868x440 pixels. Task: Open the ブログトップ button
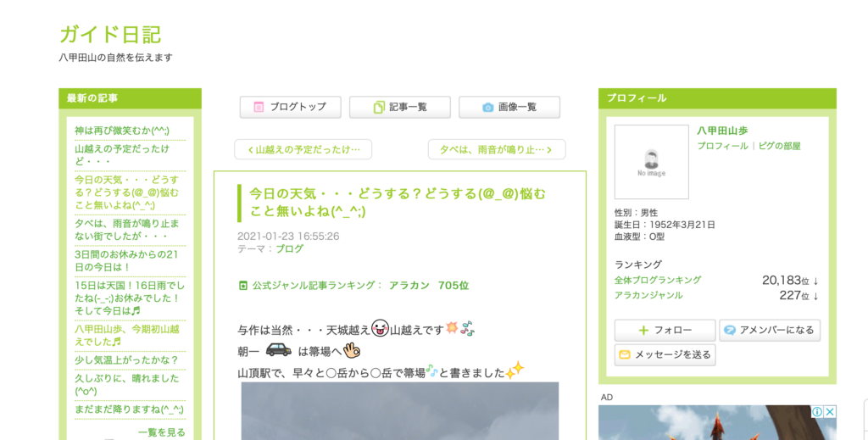click(x=290, y=107)
